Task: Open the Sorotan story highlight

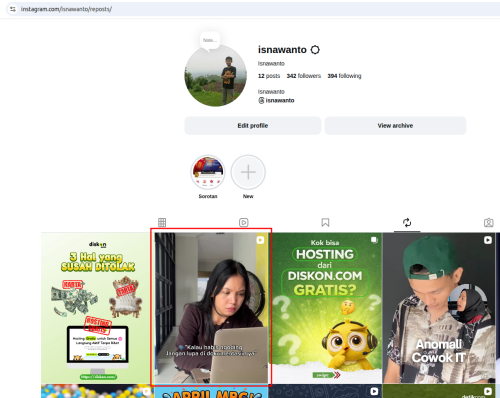Action: click(x=208, y=172)
